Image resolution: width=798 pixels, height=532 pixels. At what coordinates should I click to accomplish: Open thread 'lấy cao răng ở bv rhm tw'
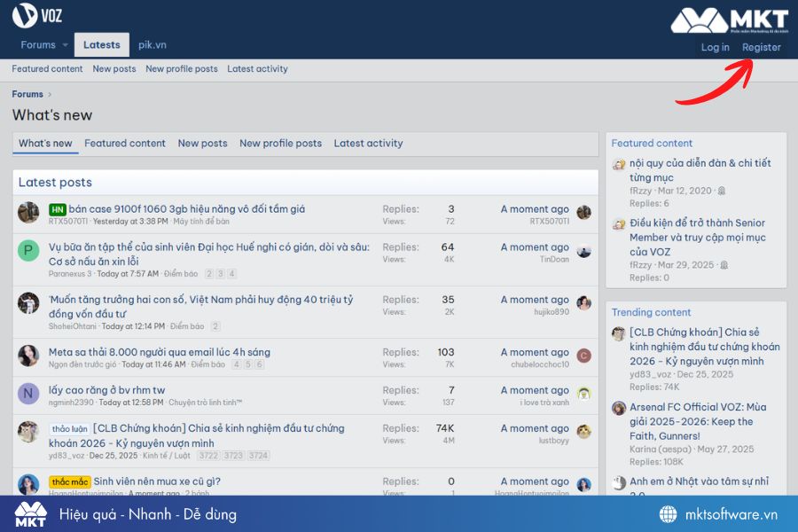tap(107, 390)
